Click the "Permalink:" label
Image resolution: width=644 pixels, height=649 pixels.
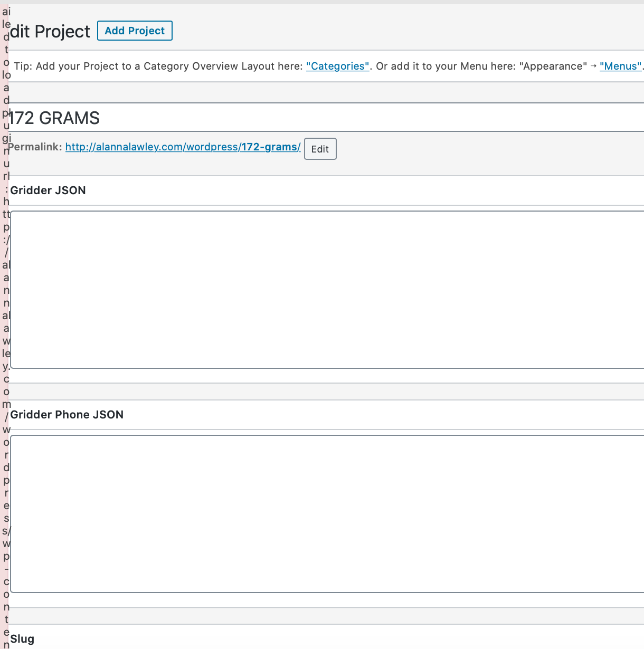tap(35, 147)
